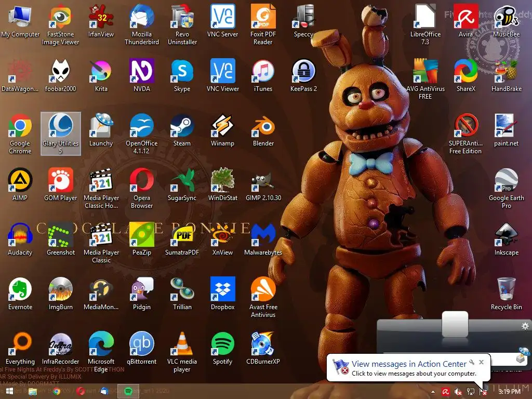Open the Malwarebytes shortcut
The width and height of the screenshot is (532, 399).
(263, 240)
